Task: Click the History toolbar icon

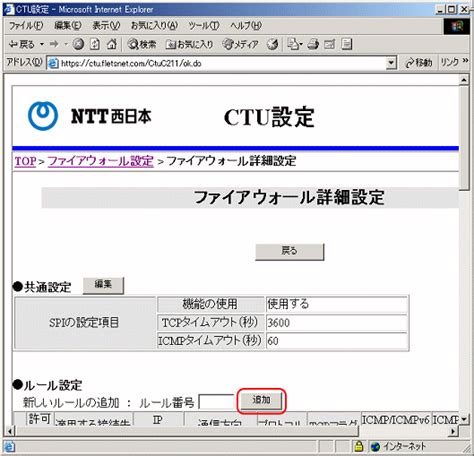Action: coord(272,44)
